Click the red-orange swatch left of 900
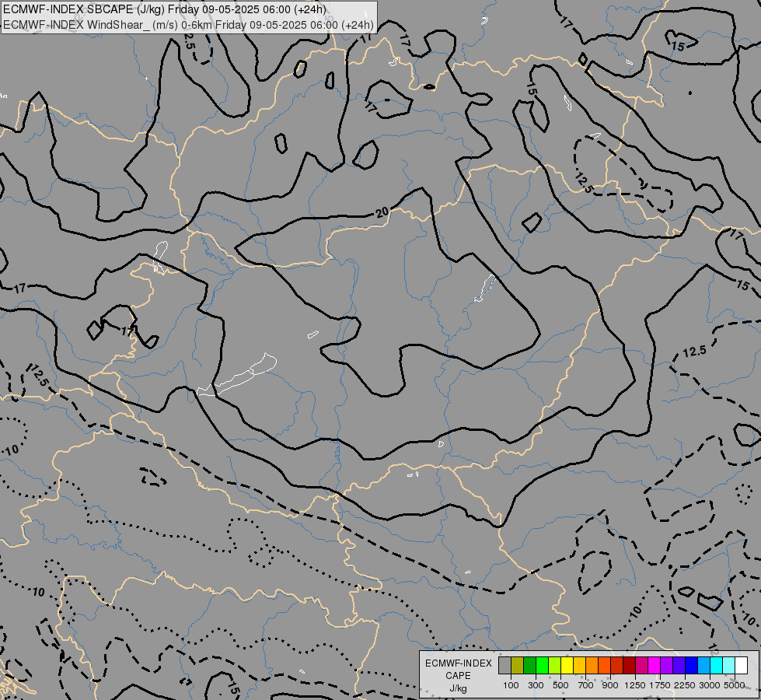This screenshot has width=761, height=700. tap(605, 665)
